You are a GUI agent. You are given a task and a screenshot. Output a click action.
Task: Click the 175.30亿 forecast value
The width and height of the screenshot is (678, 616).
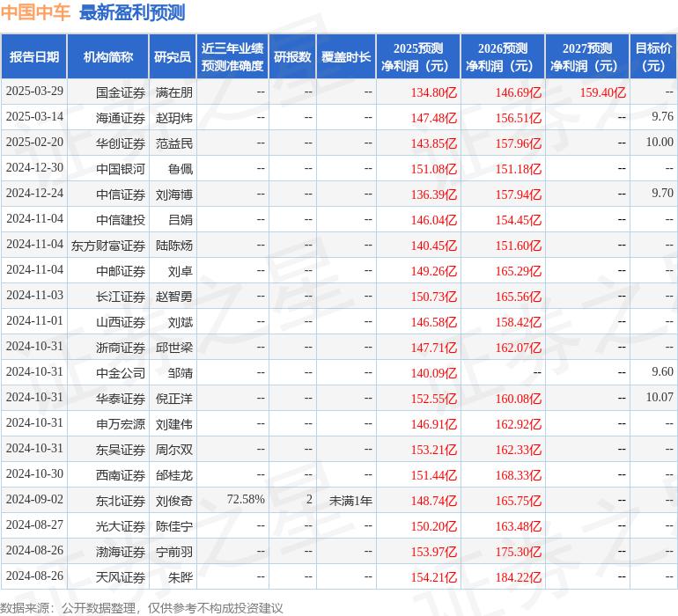[519, 552]
